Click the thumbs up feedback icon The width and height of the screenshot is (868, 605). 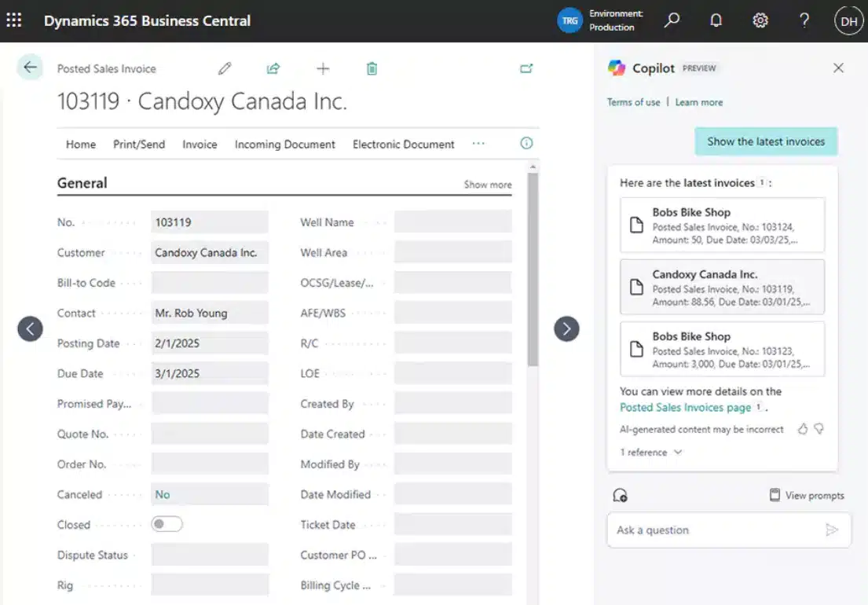(x=803, y=429)
